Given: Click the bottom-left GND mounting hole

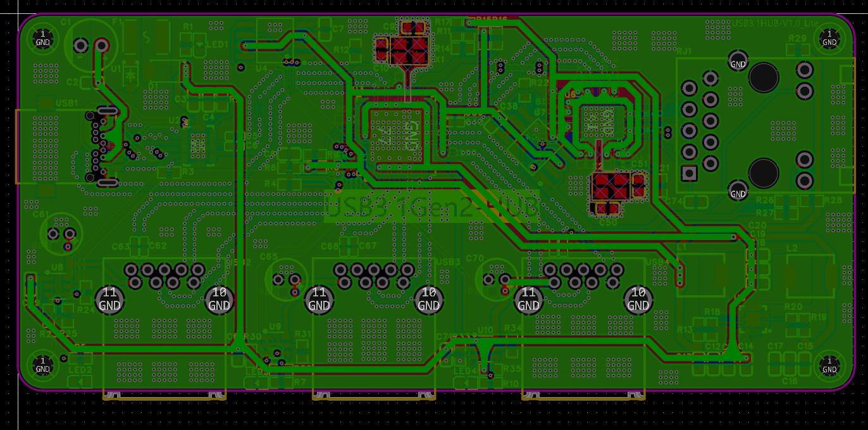Looking at the screenshot, I should 42,365.
